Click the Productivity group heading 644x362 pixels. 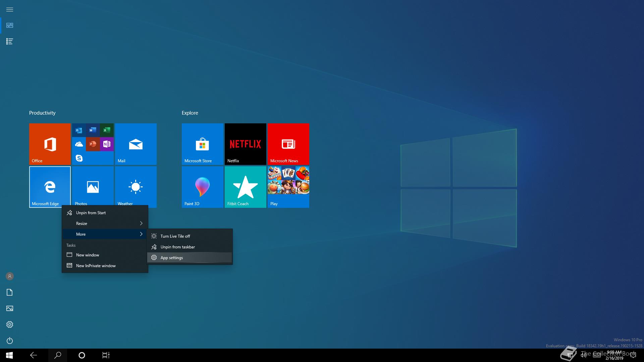click(42, 113)
